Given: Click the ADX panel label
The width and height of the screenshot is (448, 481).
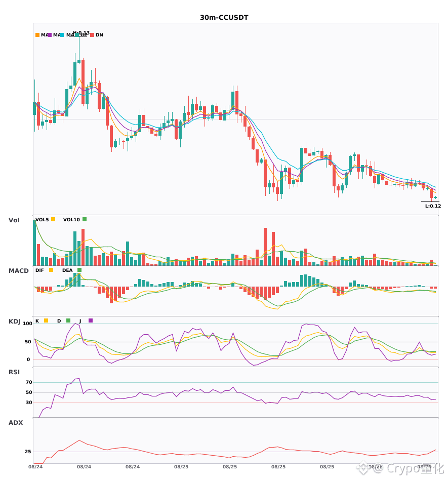Looking at the screenshot, I should (16, 423).
